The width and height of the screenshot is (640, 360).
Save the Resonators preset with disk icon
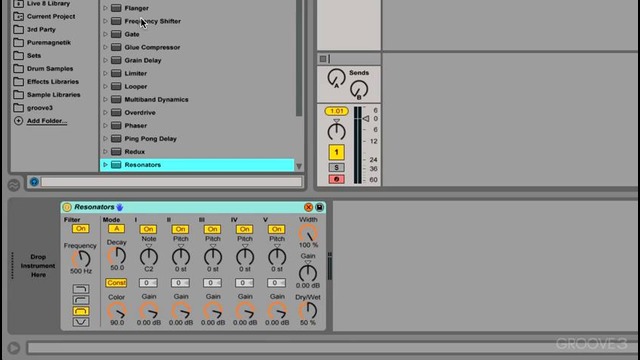click(320, 207)
